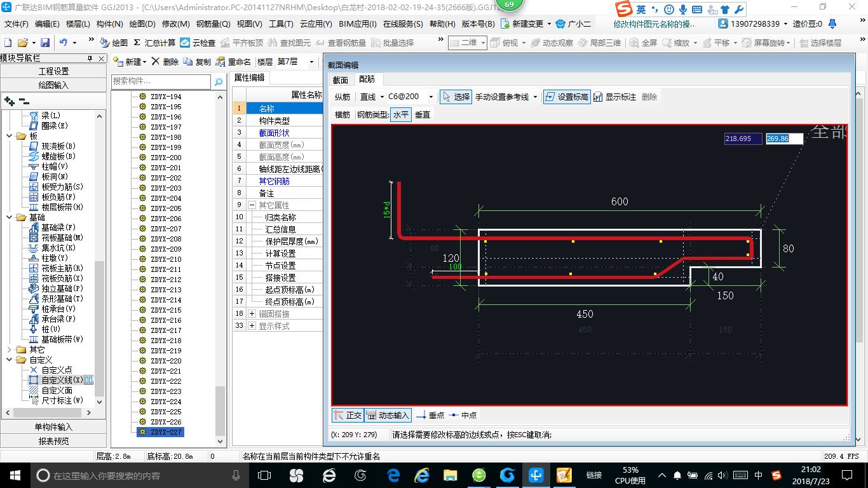Screen dimensions: 868x488
Task: Click 显示标注 show annotation
Action: [615, 97]
